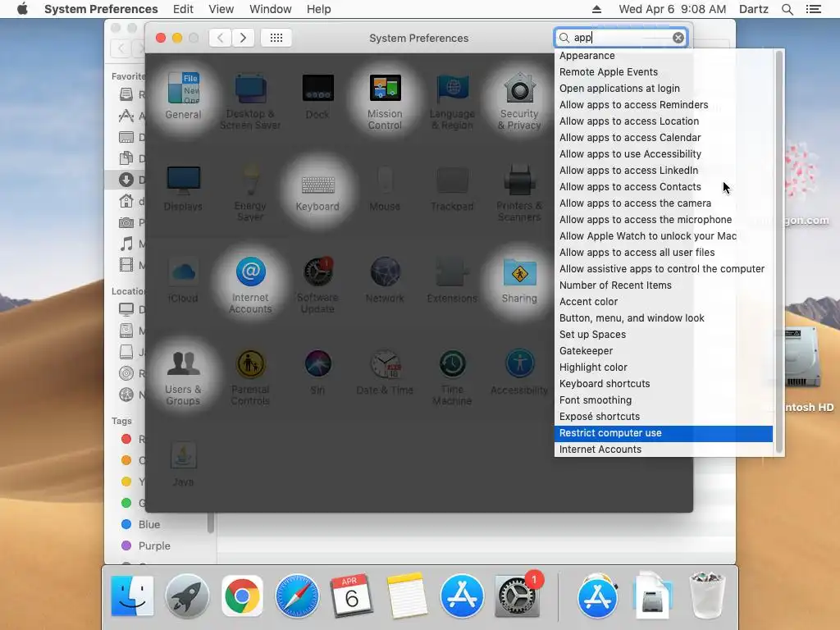Open Printers & Scanners preferences
Image resolution: width=840 pixels, height=630 pixels.
pos(519,193)
